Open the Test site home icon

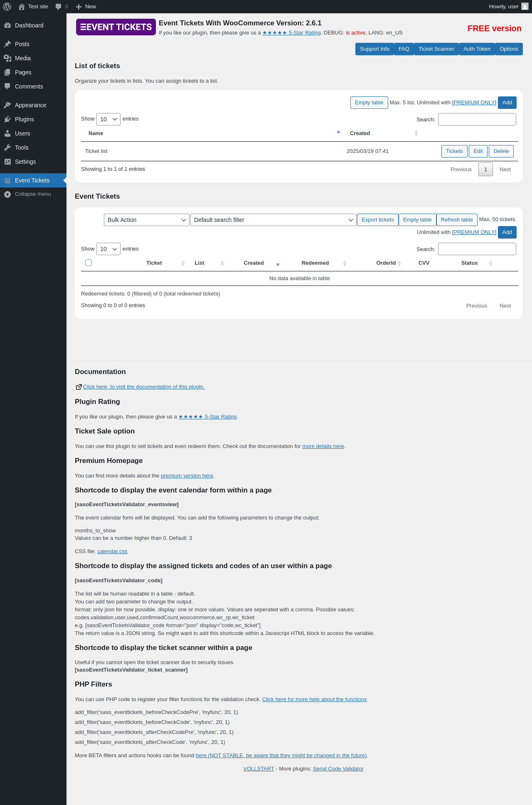point(22,7)
